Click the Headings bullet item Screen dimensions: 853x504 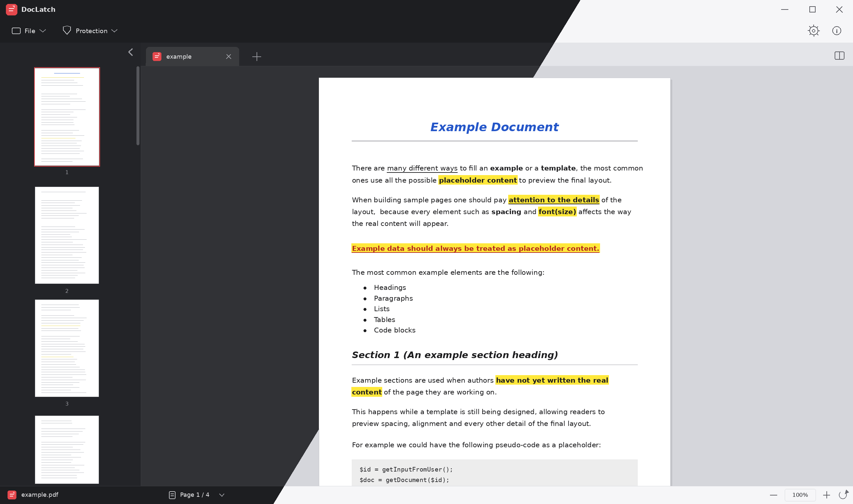point(390,287)
